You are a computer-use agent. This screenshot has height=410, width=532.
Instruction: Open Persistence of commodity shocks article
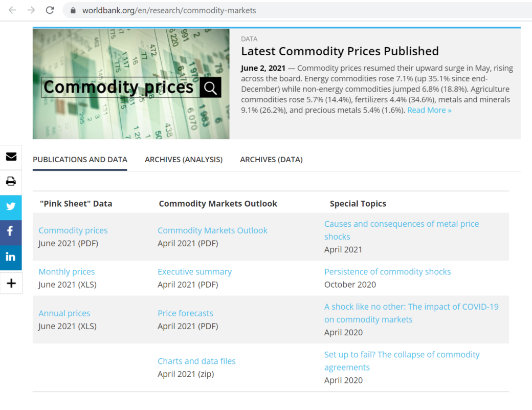387,271
